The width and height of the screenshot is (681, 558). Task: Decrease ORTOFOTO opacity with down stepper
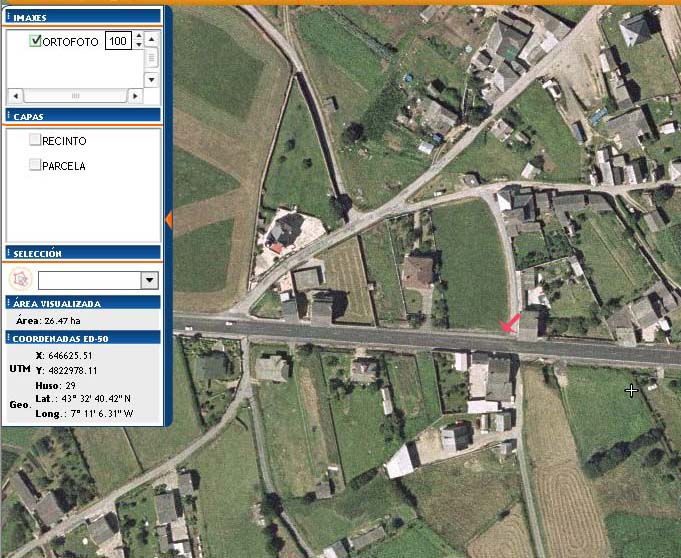(137, 46)
